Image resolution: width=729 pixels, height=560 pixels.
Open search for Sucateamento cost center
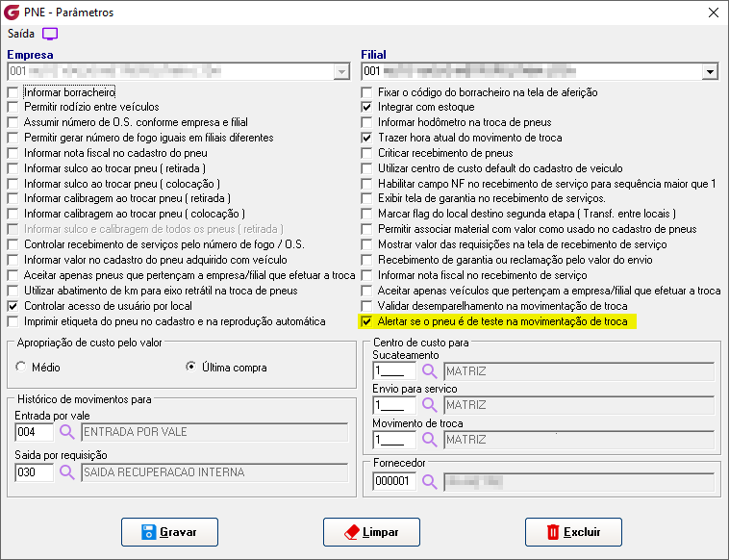[x=430, y=371]
